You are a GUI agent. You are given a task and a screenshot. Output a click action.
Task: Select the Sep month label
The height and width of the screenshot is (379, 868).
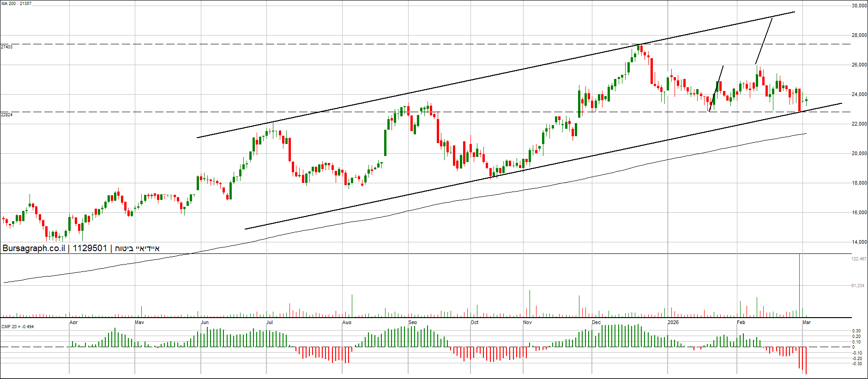click(413, 322)
